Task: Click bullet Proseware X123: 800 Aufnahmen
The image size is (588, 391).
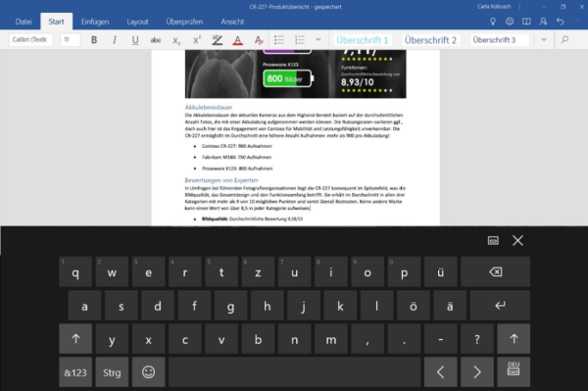Action: (x=237, y=169)
